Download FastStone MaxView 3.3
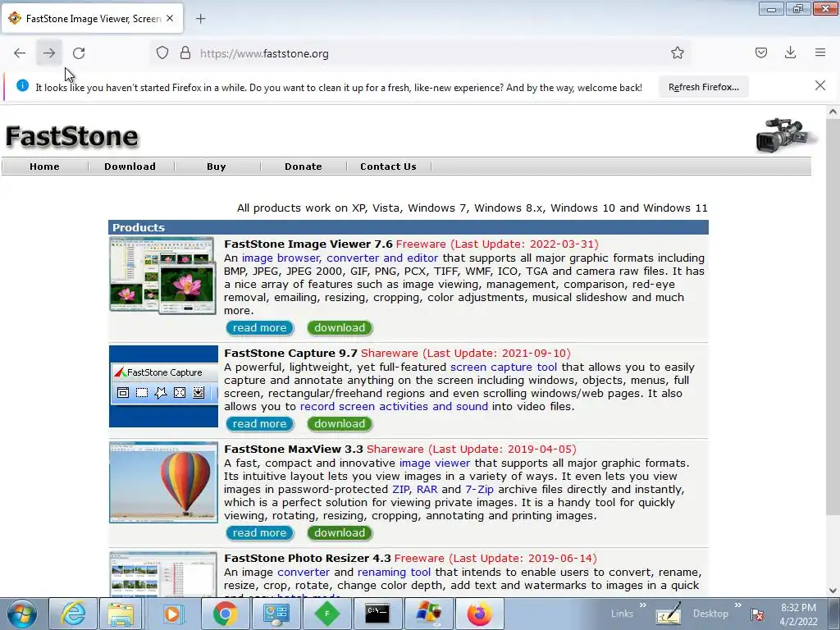 [x=340, y=533]
